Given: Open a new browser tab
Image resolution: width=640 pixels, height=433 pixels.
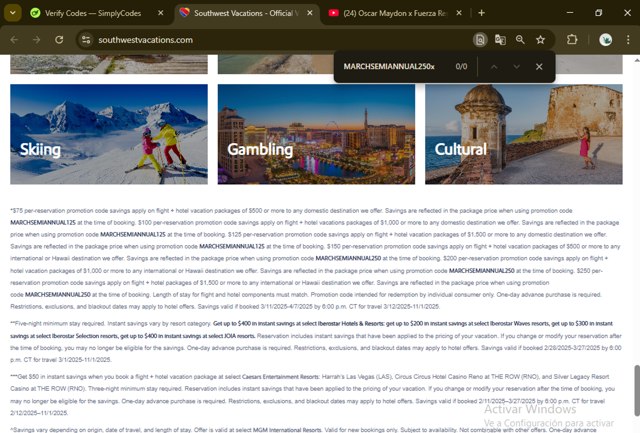Looking at the screenshot, I should [482, 13].
